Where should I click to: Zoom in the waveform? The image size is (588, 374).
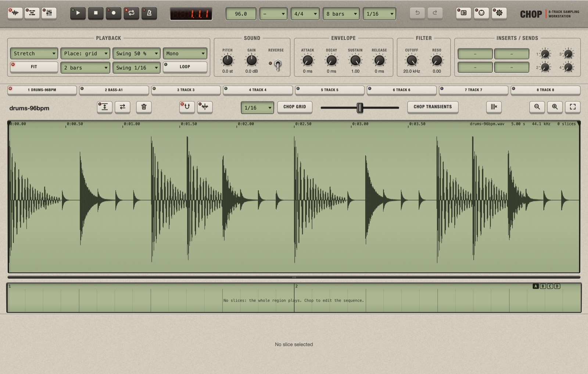pyautogui.click(x=555, y=107)
